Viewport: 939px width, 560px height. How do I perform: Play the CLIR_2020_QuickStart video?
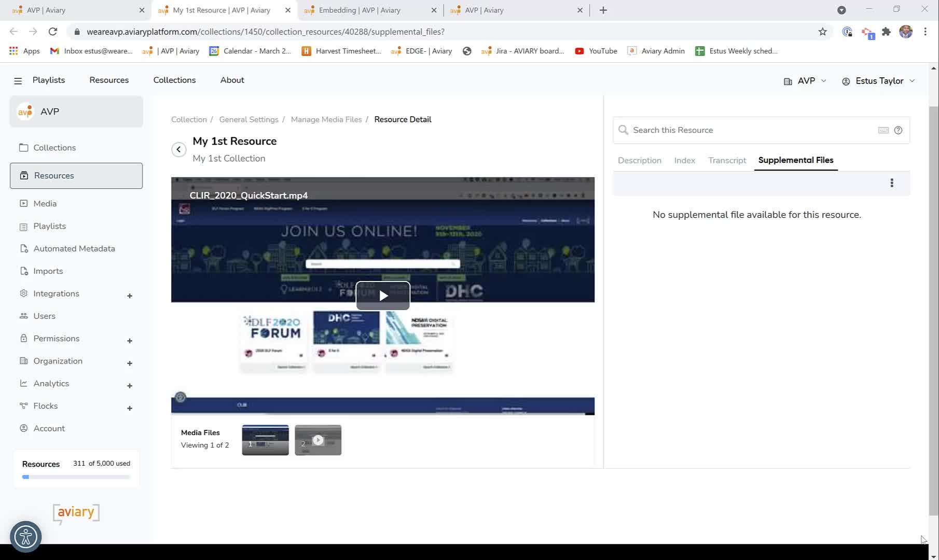point(383,296)
